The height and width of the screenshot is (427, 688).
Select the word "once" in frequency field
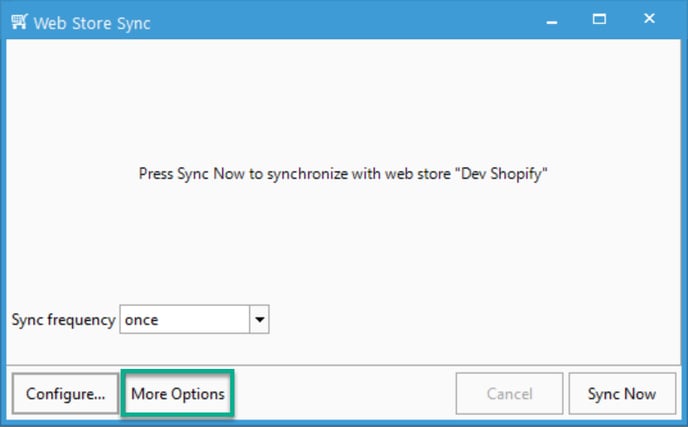coord(141,320)
